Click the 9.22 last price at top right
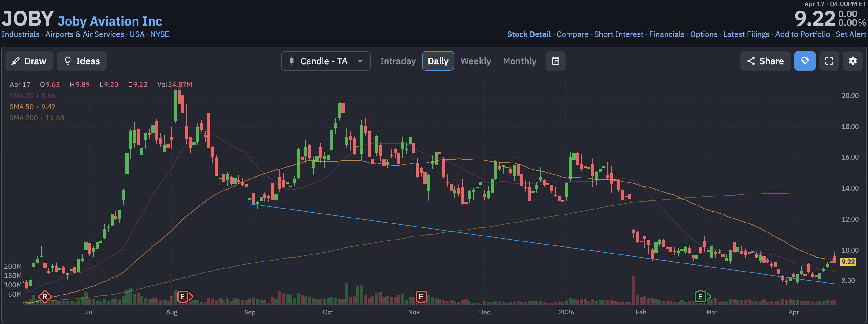This screenshot has height=324, width=868. (x=815, y=19)
